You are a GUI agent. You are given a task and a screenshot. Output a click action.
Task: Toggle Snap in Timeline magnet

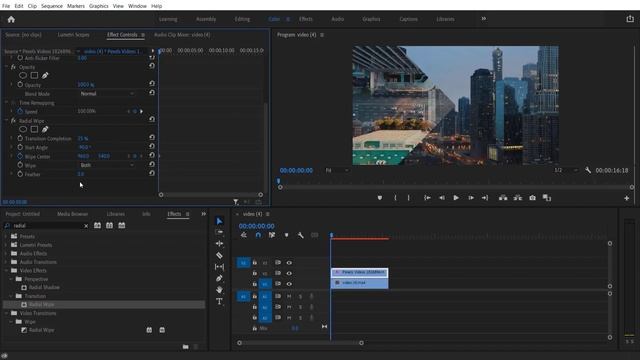click(x=258, y=235)
